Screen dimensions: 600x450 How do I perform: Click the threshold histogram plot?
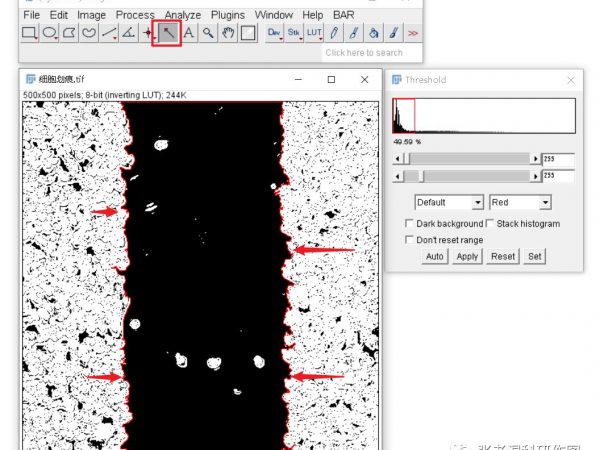coord(484,116)
